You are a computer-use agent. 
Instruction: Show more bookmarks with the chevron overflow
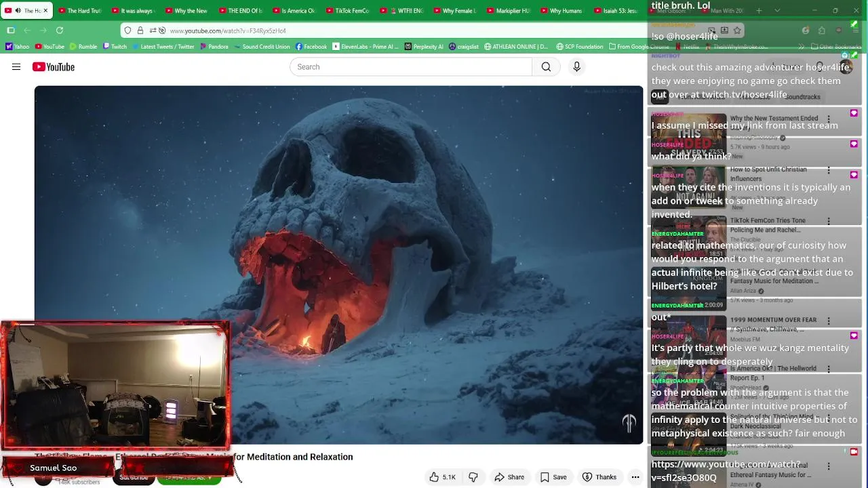tap(802, 47)
